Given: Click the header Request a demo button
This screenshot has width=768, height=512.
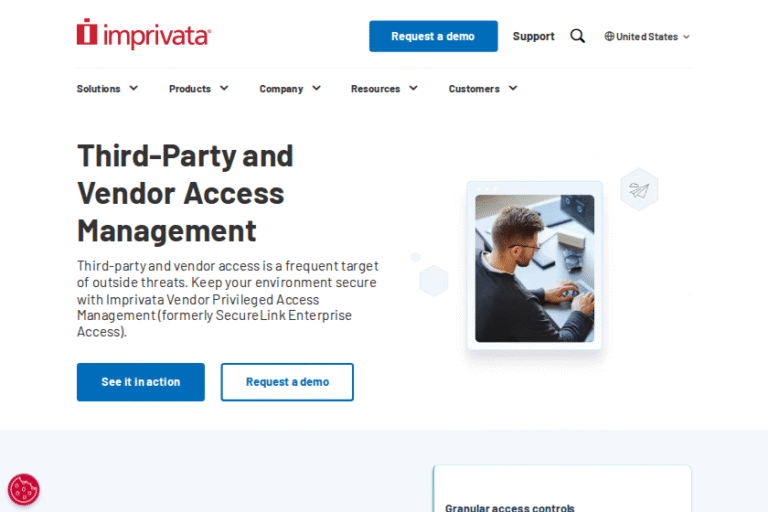Looking at the screenshot, I should [433, 36].
